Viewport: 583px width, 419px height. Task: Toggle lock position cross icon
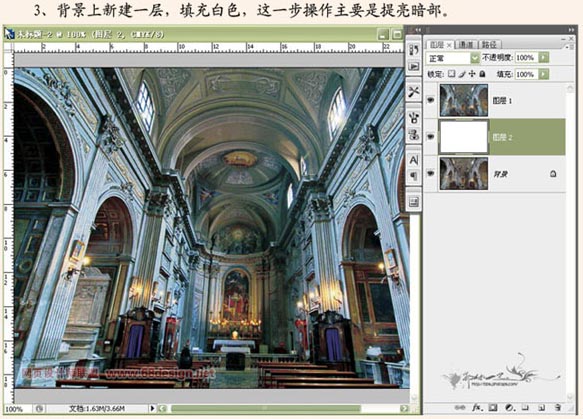click(x=471, y=74)
